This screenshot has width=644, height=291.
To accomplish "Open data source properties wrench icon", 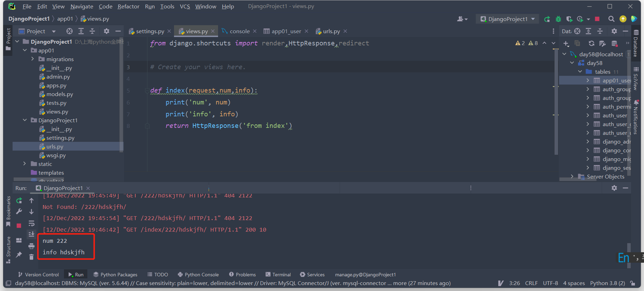I will click(602, 43).
